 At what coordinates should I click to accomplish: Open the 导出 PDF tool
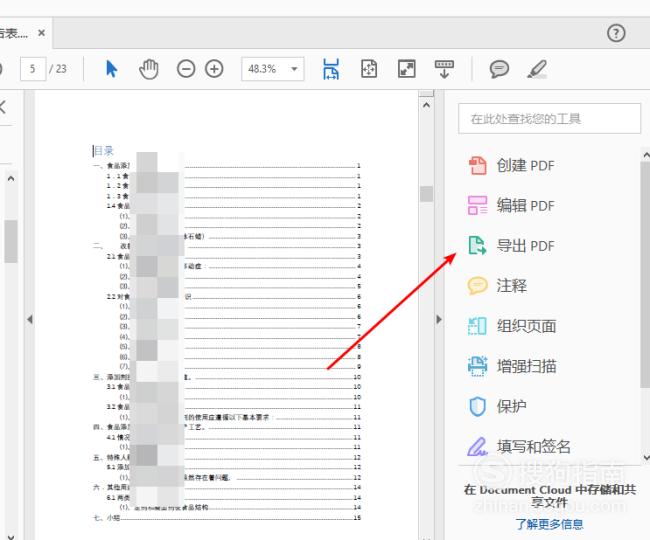[526, 246]
